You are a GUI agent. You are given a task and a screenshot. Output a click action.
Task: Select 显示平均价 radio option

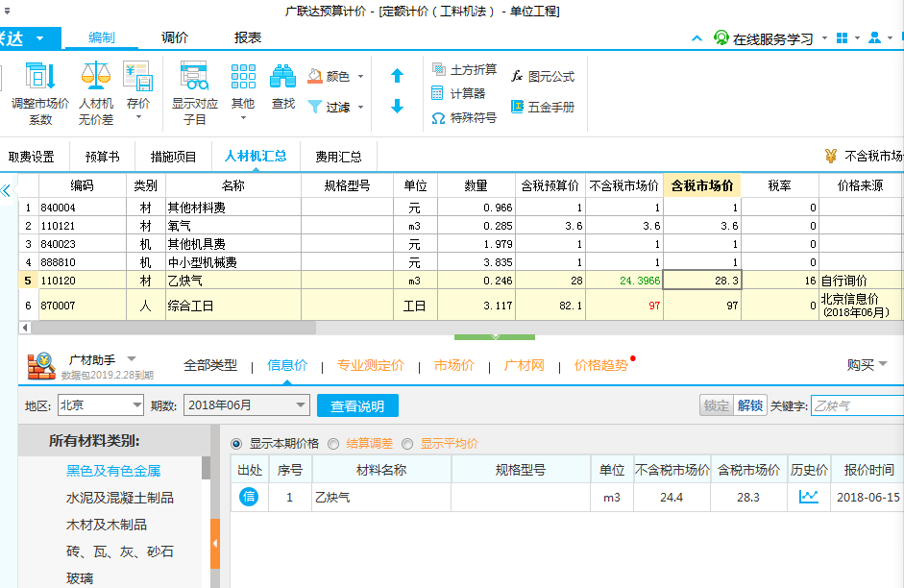pos(407,444)
